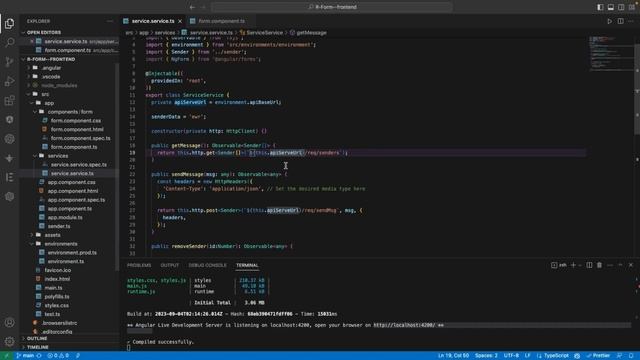Open index.html in explorer
This screenshot has width=640, height=360.
pyautogui.click(x=57, y=279)
